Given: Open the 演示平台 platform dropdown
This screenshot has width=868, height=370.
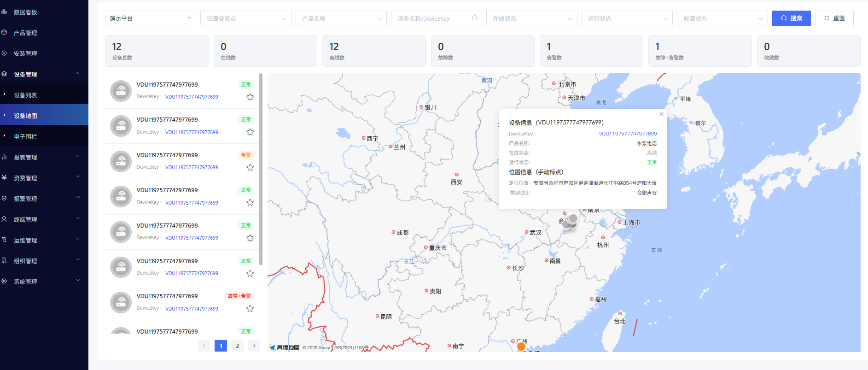Looking at the screenshot, I should click(150, 18).
